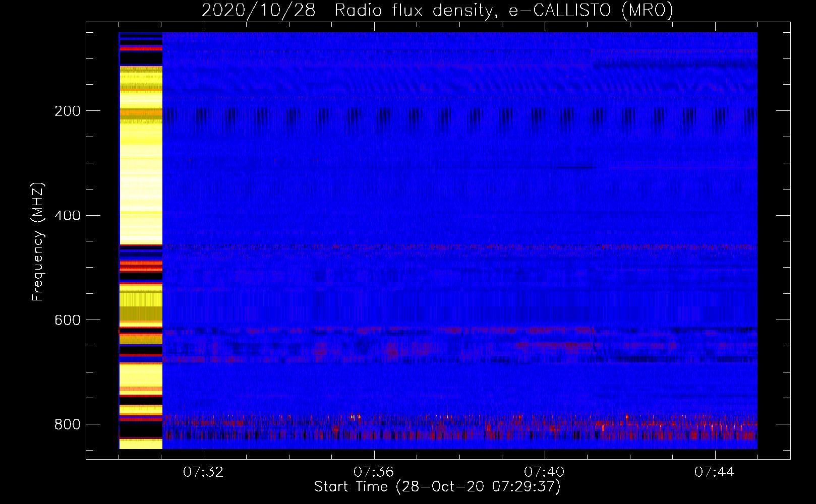Click the 07:44 time tick label
Viewport: 816px width, 504px height.
(x=715, y=472)
